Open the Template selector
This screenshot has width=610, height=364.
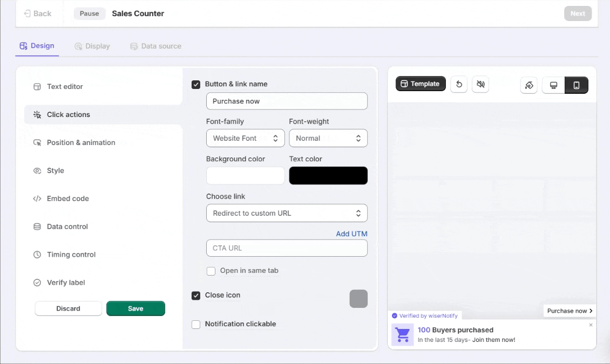coord(421,84)
